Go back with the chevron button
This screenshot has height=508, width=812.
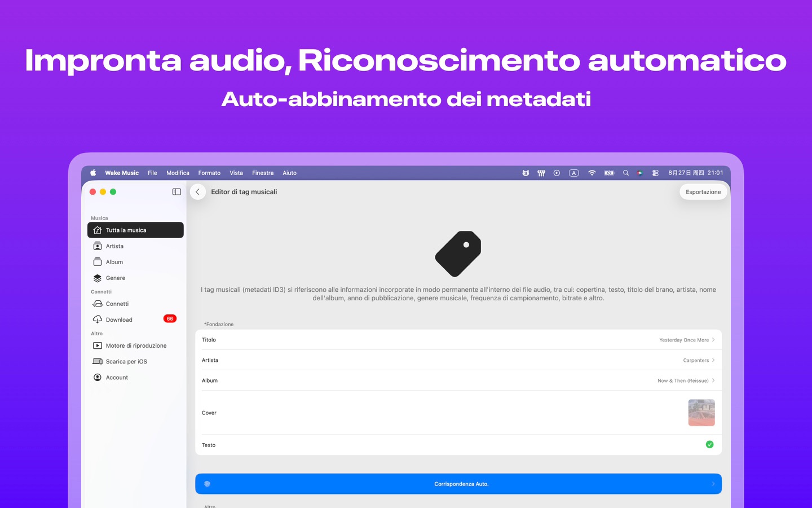(x=197, y=192)
